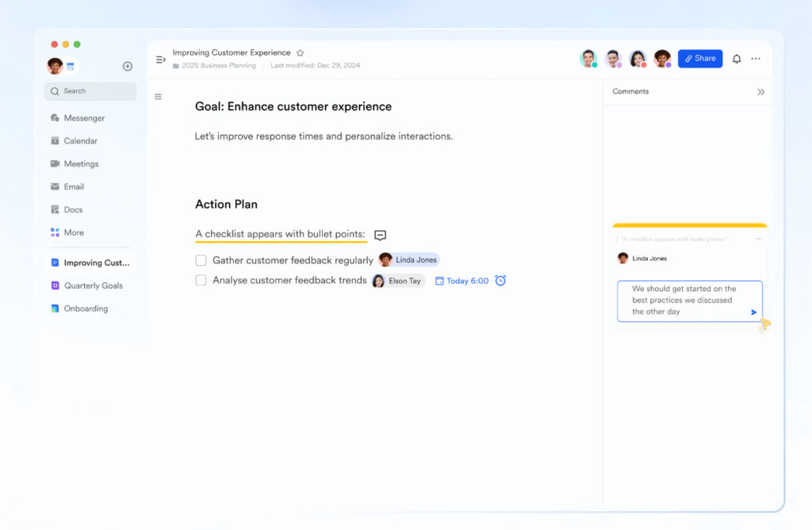This screenshot has width=812, height=530.
Task: Click the star icon to favorite document
Action: pyautogui.click(x=301, y=53)
